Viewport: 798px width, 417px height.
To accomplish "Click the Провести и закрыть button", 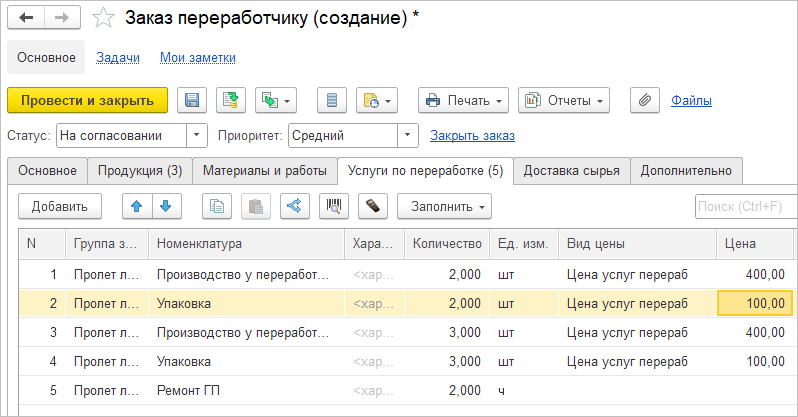I will tap(87, 100).
